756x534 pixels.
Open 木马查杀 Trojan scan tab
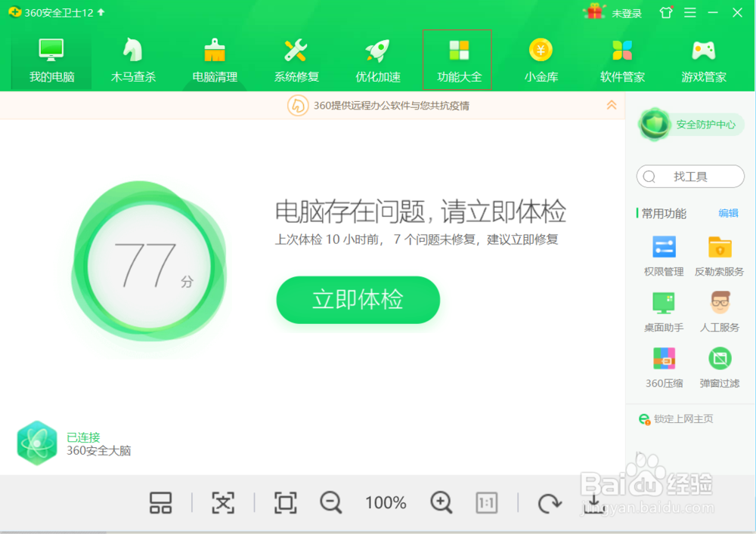(x=133, y=60)
